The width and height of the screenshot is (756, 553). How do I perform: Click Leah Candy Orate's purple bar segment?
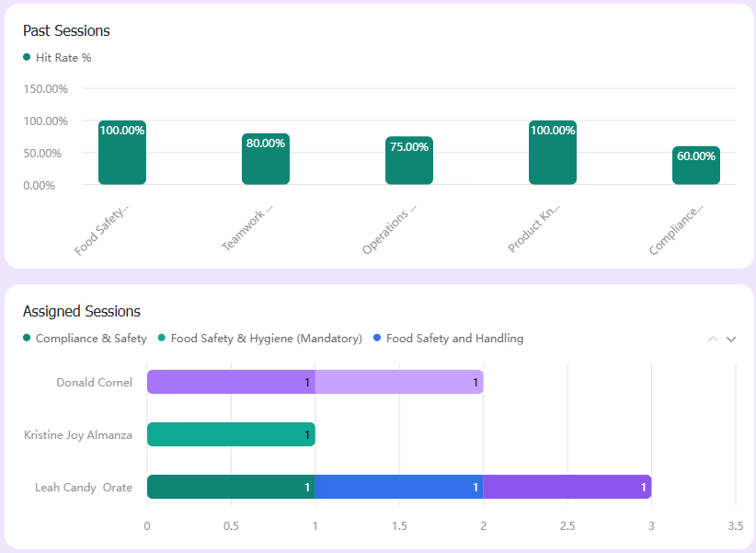pyautogui.click(x=567, y=487)
